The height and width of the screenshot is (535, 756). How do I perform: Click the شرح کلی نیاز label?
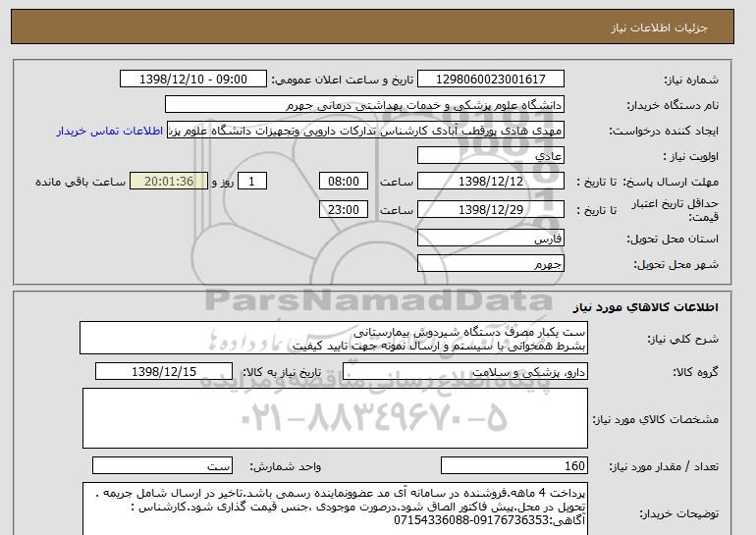pyautogui.click(x=682, y=339)
